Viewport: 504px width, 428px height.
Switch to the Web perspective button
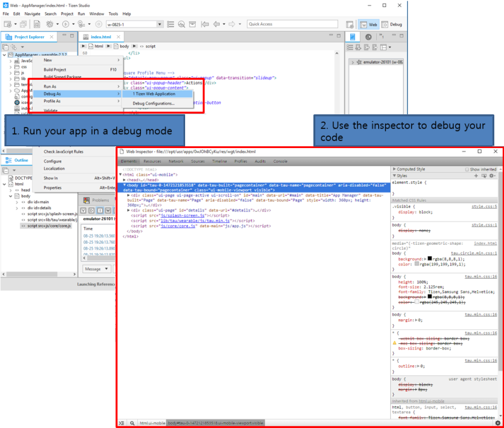point(368,25)
